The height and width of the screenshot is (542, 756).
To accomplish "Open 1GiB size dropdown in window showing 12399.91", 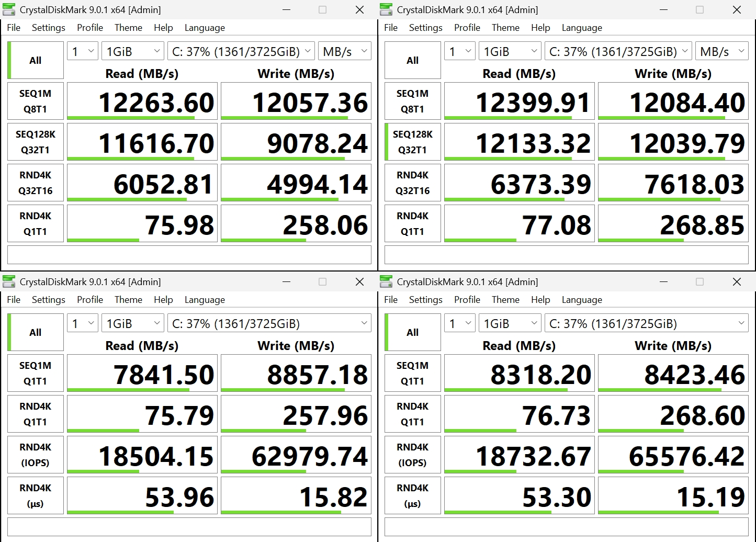I will pyautogui.click(x=510, y=51).
